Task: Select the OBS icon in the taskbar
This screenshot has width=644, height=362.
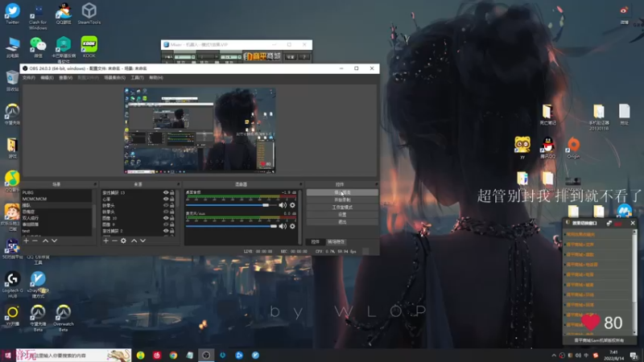Action: (x=206, y=356)
